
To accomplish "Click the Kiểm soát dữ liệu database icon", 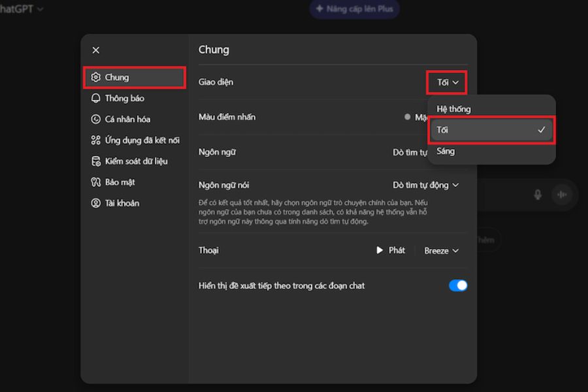I will point(96,161).
